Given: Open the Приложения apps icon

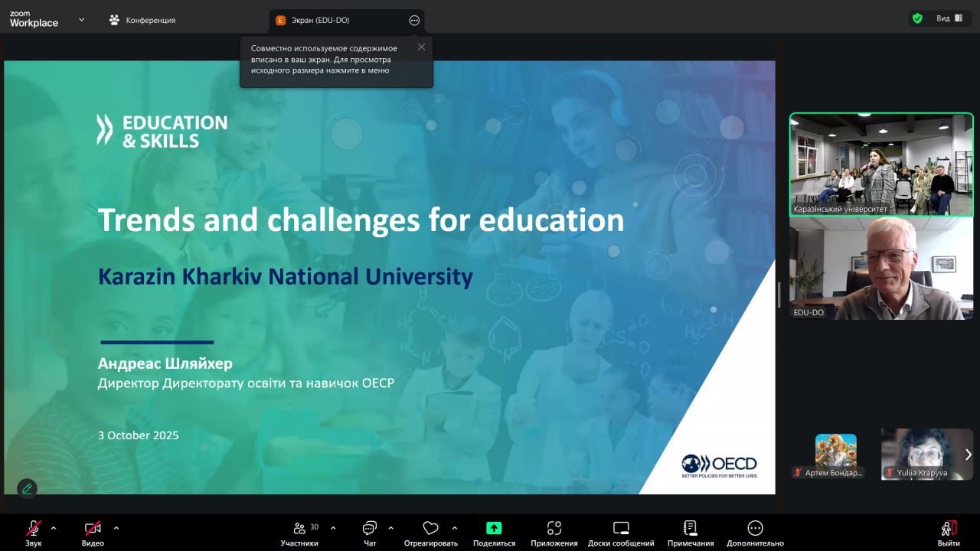Looking at the screenshot, I should [554, 529].
